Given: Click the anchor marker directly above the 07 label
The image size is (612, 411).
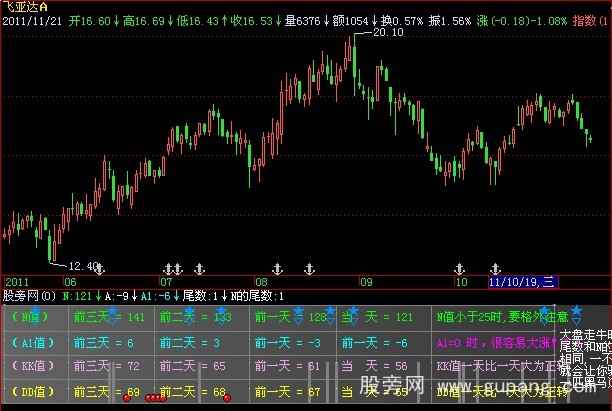Looking at the screenshot, I should click(x=168, y=269).
